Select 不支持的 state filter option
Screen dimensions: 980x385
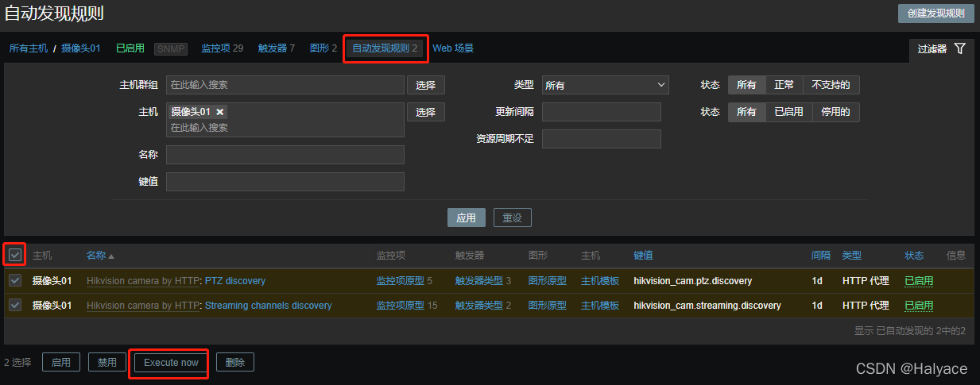(x=831, y=85)
